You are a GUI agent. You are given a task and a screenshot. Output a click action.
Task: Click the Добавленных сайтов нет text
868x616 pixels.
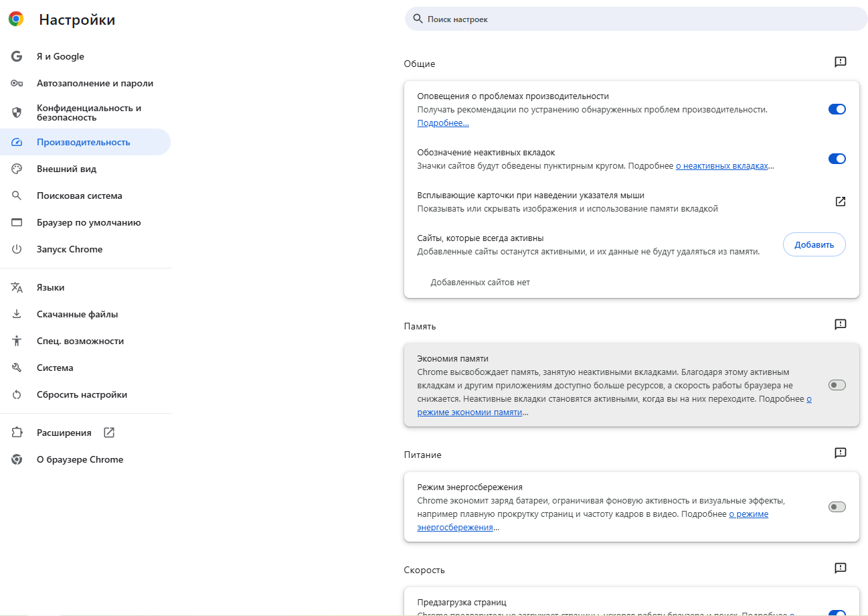click(x=481, y=282)
